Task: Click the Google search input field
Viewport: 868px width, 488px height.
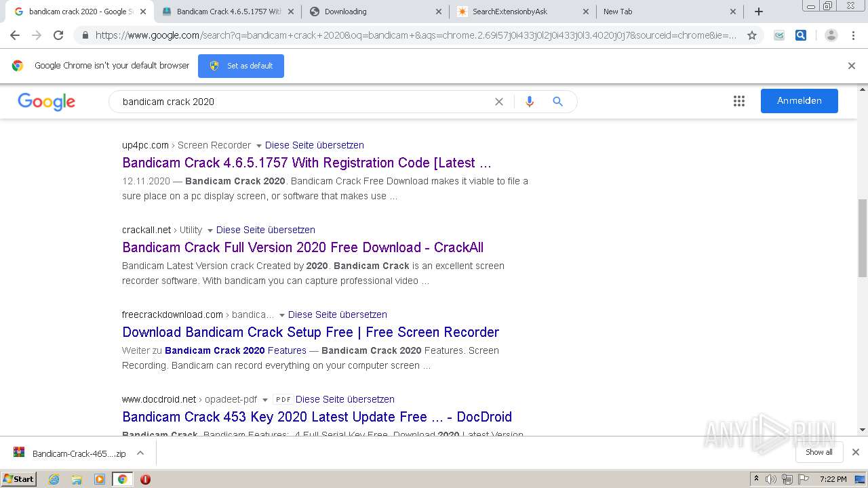Action: coord(305,102)
